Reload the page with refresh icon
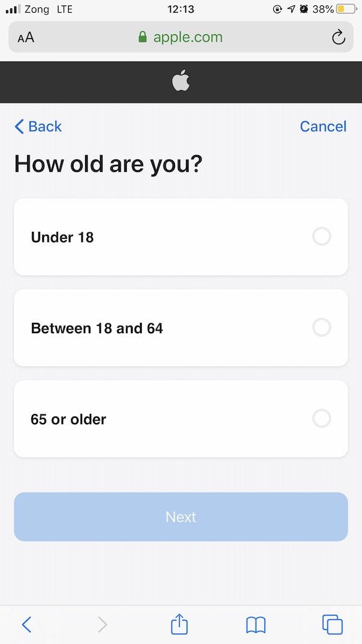Viewport: 362px width, 644px height. 338,37
